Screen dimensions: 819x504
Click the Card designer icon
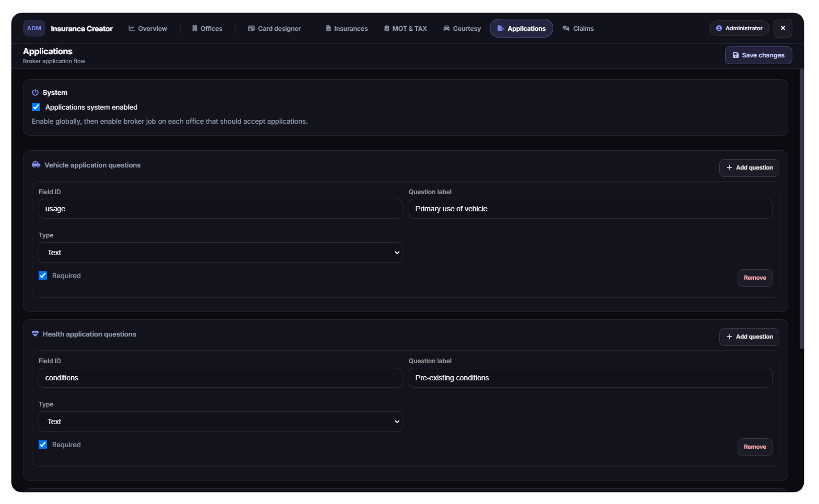pyautogui.click(x=251, y=28)
